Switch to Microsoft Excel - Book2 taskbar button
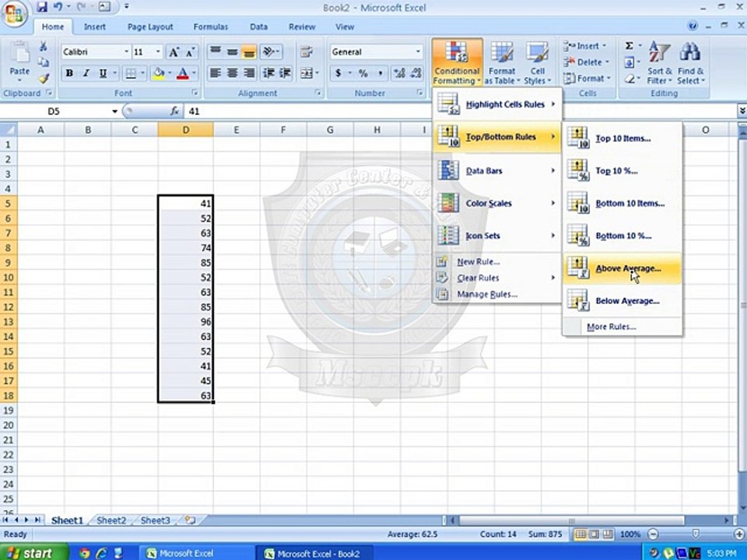 [314, 553]
